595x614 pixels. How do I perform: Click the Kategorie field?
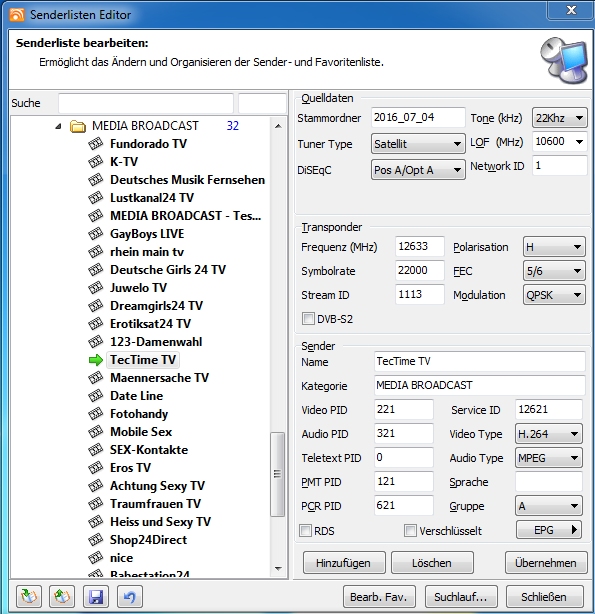[x=479, y=385]
